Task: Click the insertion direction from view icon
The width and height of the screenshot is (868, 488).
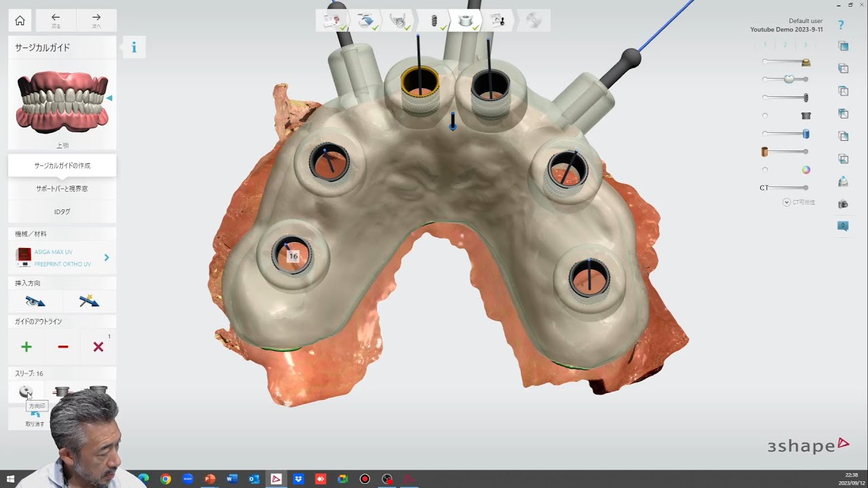Action: click(x=35, y=302)
